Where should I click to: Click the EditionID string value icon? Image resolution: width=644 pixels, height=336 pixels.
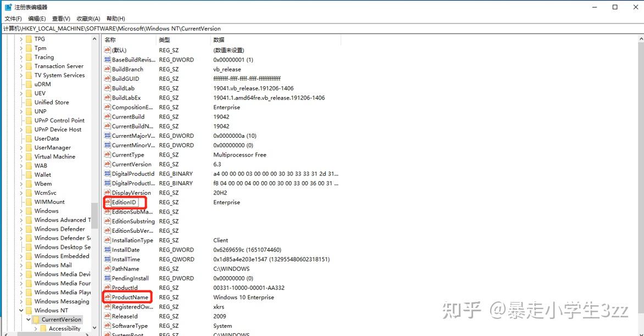[x=107, y=202]
